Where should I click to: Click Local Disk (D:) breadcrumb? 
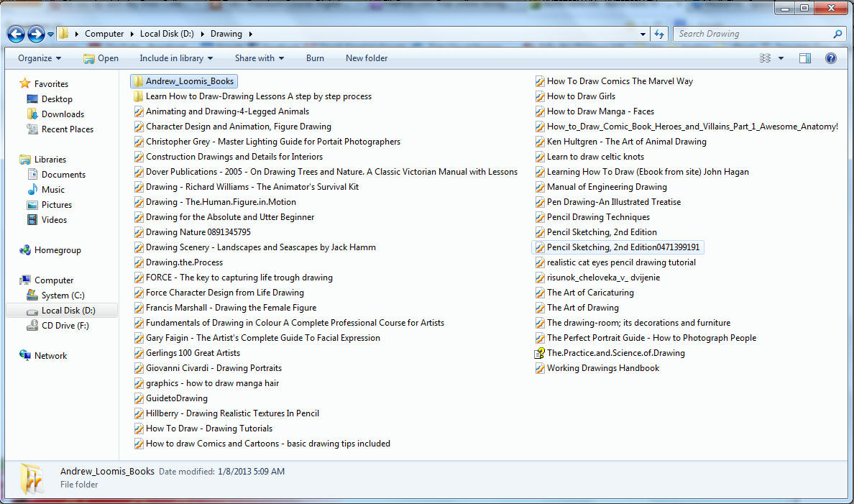(167, 34)
